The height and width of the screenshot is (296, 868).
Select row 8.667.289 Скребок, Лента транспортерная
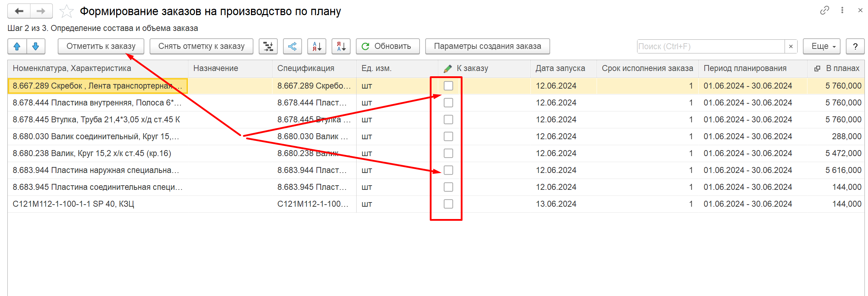436,86
